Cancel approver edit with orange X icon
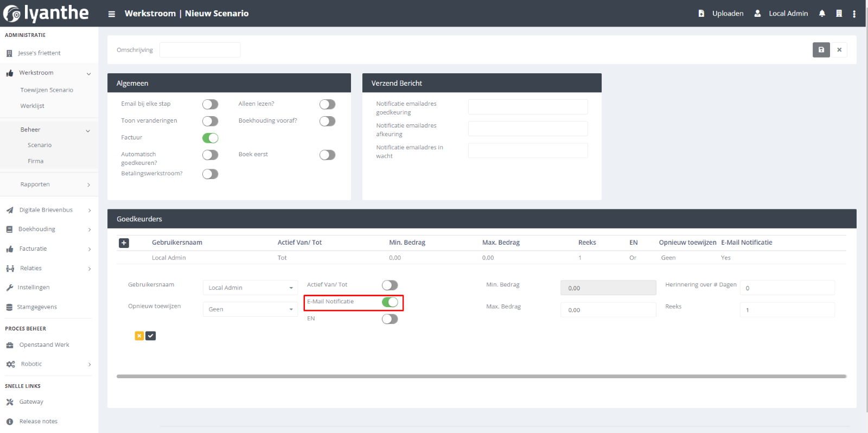This screenshot has height=433, width=868. 139,336
